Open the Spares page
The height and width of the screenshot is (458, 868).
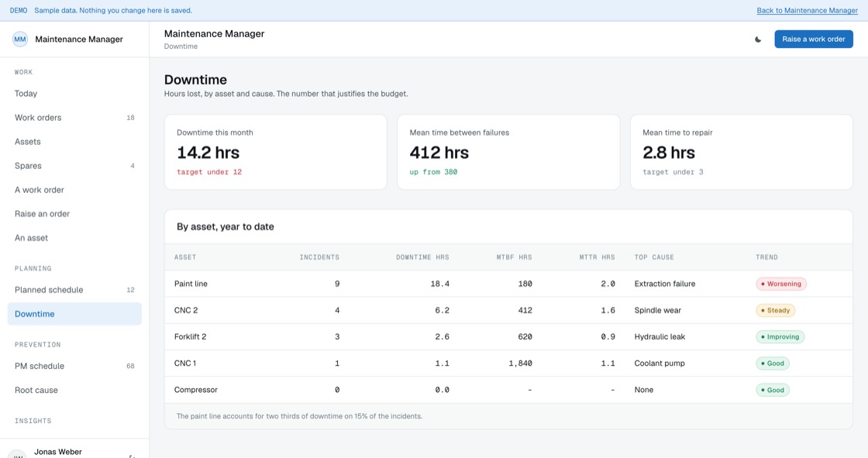pos(74,166)
